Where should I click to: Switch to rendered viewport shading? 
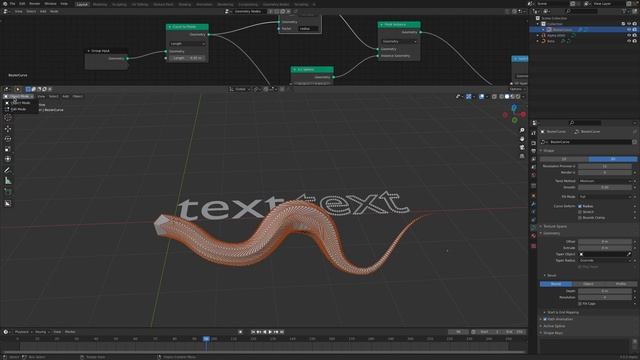coord(518,97)
